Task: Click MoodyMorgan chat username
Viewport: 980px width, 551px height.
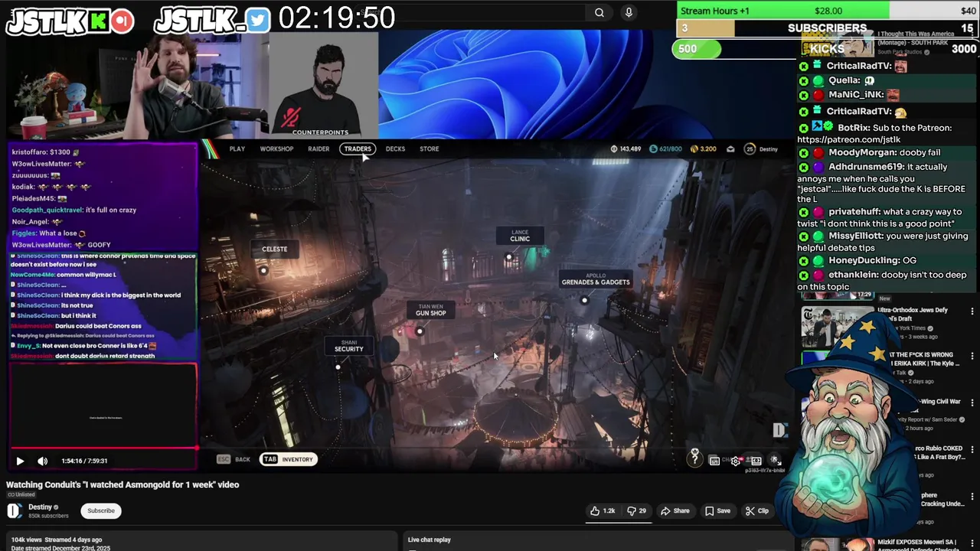Action: click(x=862, y=152)
